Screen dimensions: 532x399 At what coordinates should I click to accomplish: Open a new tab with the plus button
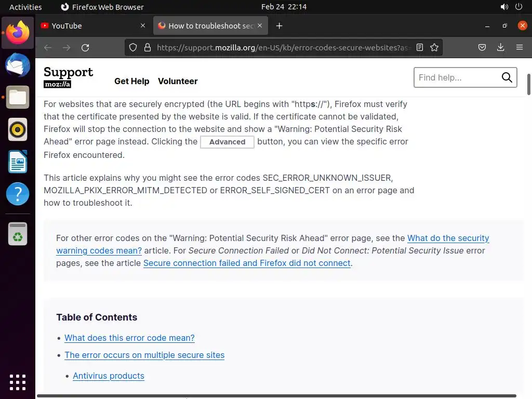pos(279,26)
